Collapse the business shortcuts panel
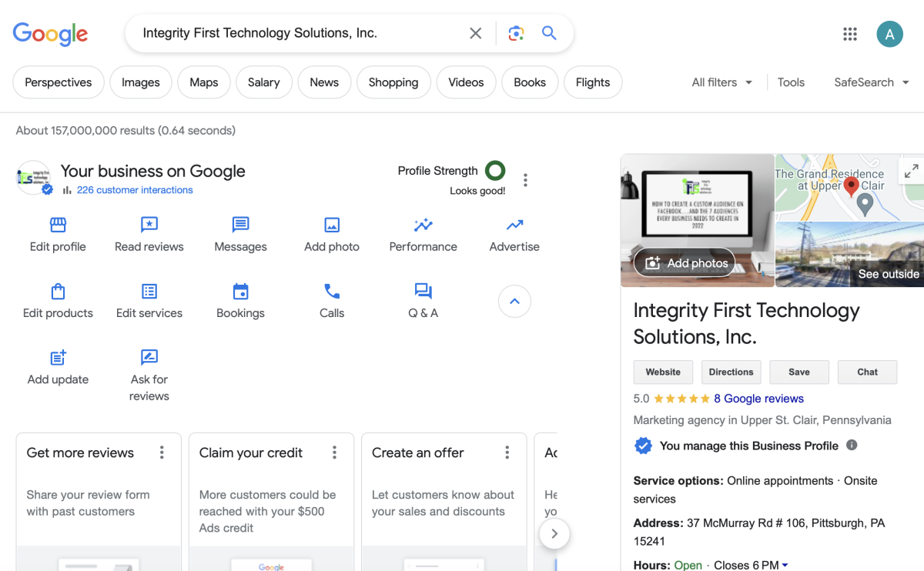 tap(514, 301)
